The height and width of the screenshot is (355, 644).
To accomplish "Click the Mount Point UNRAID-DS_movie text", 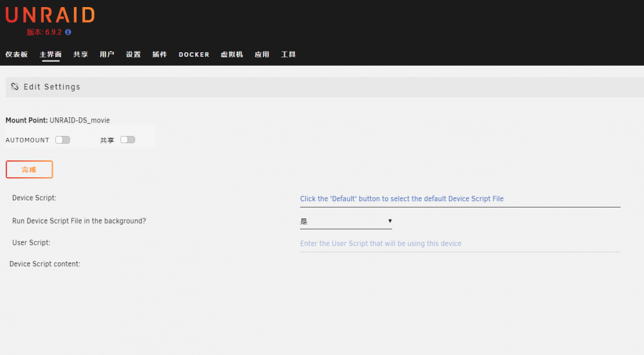I will [x=57, y=120].
